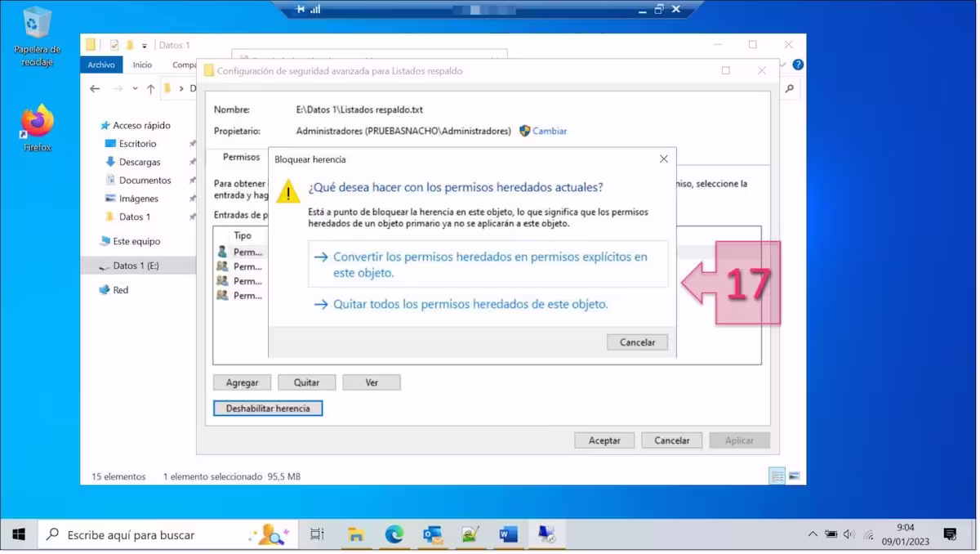The height and width of the screenshot is (554, 980).
Task: Click Cancelar in advanced security window
Action: (x=671, y=440)
